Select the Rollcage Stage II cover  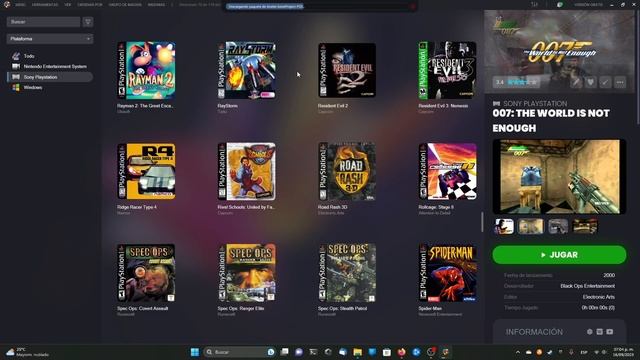click(x=447, y=171)
